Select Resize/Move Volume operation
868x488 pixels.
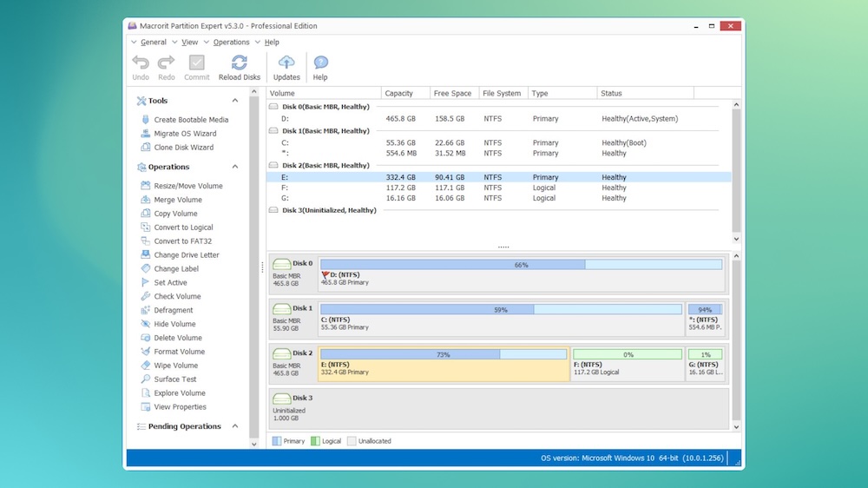click(188, 186)
